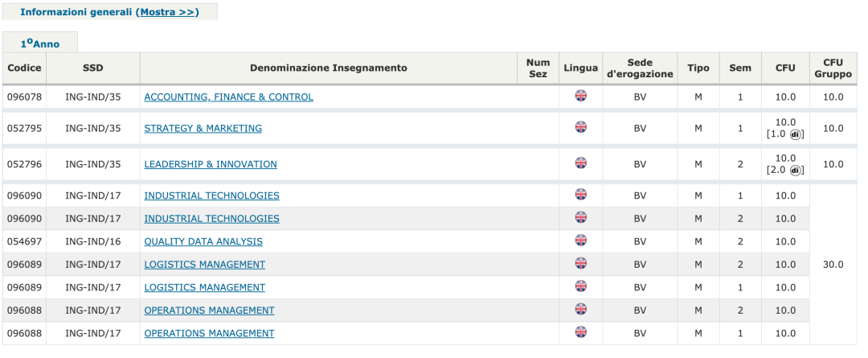
Task: Click flag icon for Industrial Technologies semester 1
Action: point(581,194)
